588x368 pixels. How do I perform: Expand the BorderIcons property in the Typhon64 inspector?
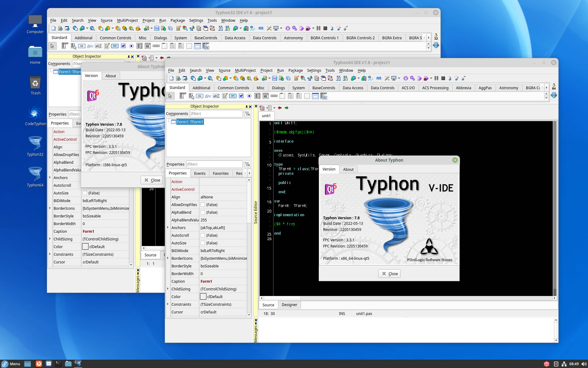[x=168, y=259]
